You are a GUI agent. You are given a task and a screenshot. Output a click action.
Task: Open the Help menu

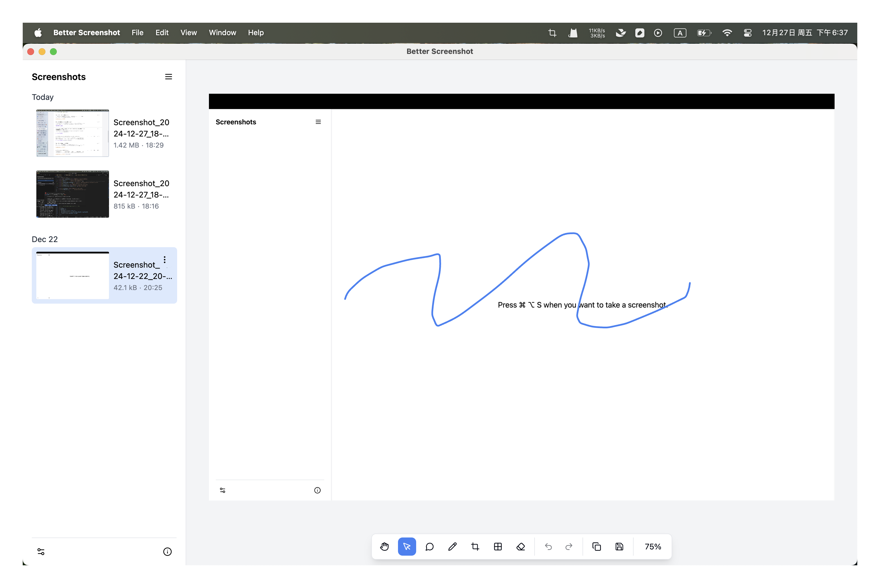[x=256, y=33]
